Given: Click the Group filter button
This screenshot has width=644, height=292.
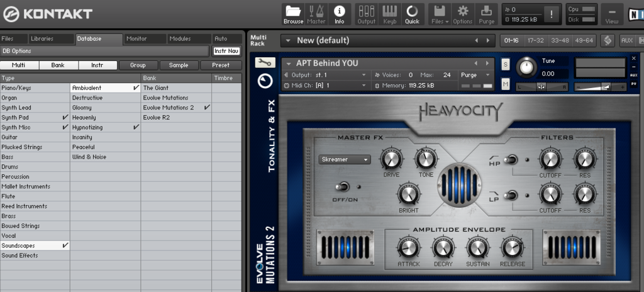Looking at the screenshot, I should (138, 65).
